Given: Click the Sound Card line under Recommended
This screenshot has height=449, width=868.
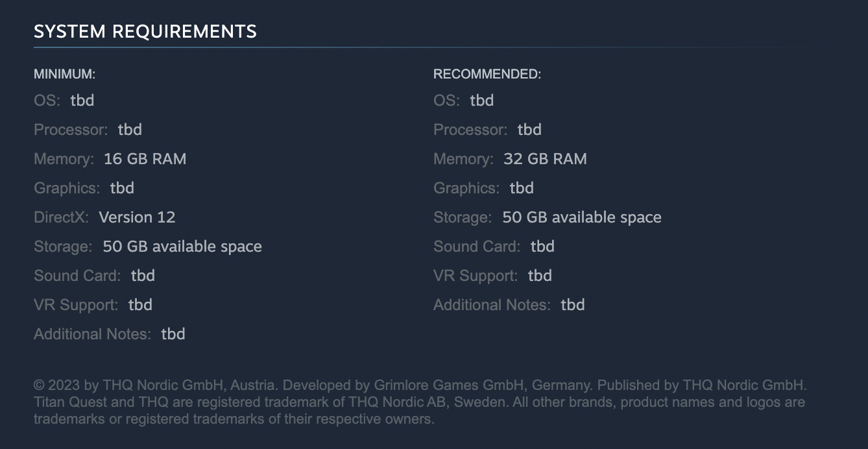Looking at the screenshot, I should (494, 247).
